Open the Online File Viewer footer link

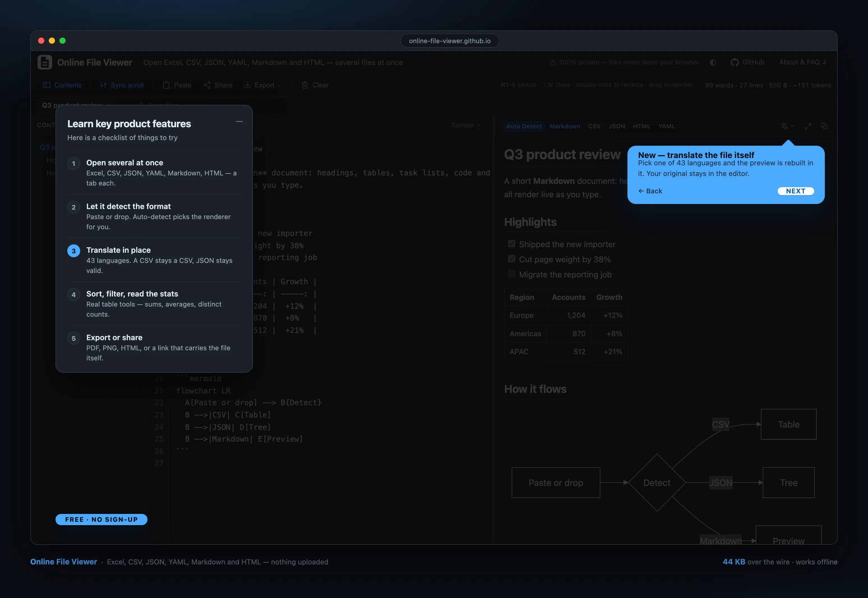[x=64, y=562]
